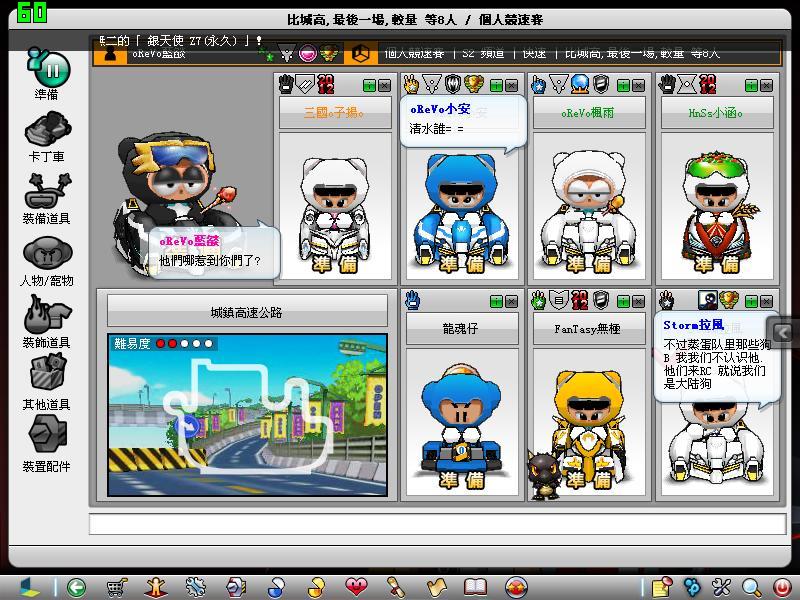The width and height of the screenshot is (800, 600).
Task: Click the Storm拉風 chat bubble
Action: (x=717, y=358)
